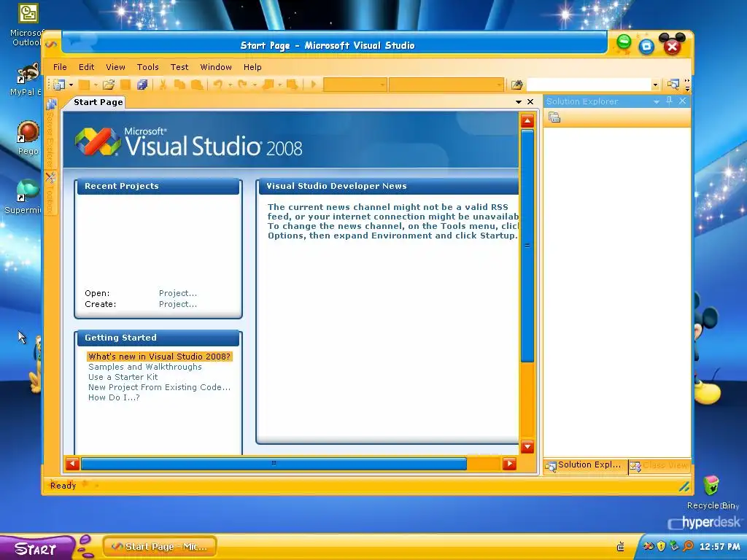Open the Toolbox side tab
The height and width of the screenshot is (560, 747).
click(x=50, y=194)
